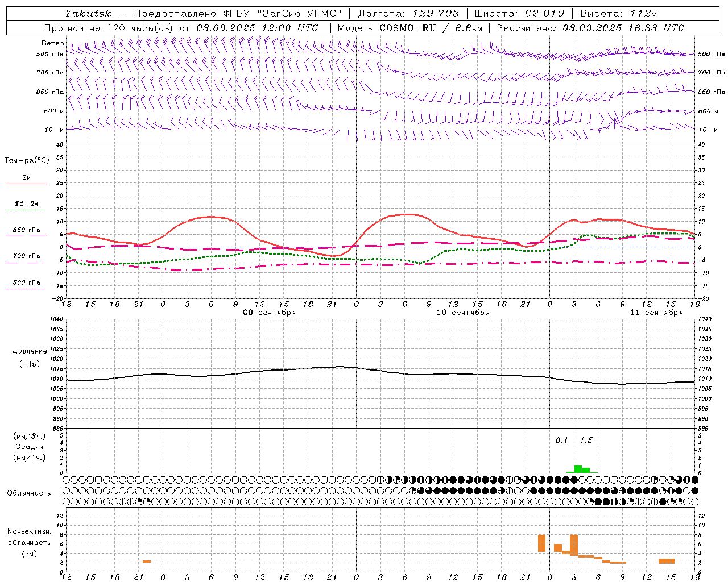728x582 pixels.
Task: Click the 'Рассчитано: 08.09.2025 16:38 UTC' timestamp
Action: (590, 28)
